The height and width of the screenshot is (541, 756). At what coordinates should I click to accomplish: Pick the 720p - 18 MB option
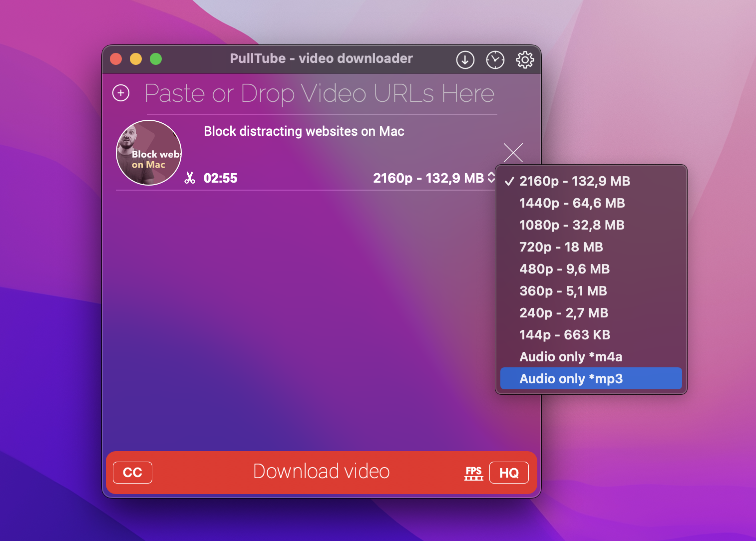[591, 247]
